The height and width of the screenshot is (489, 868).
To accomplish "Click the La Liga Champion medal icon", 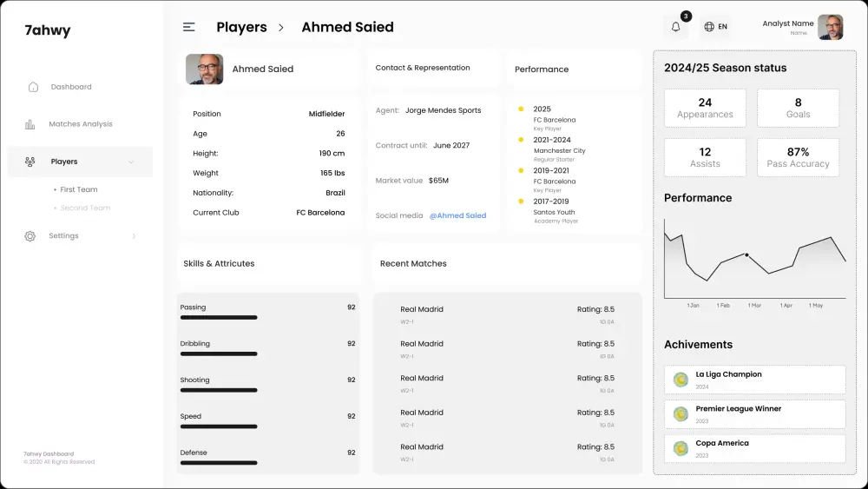I will click(681, 380).
